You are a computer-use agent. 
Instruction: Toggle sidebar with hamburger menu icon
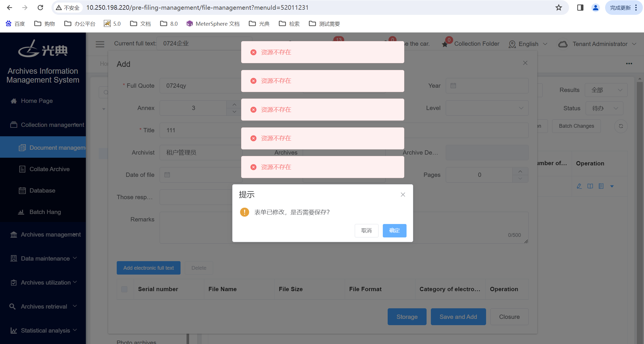(100, 44)
